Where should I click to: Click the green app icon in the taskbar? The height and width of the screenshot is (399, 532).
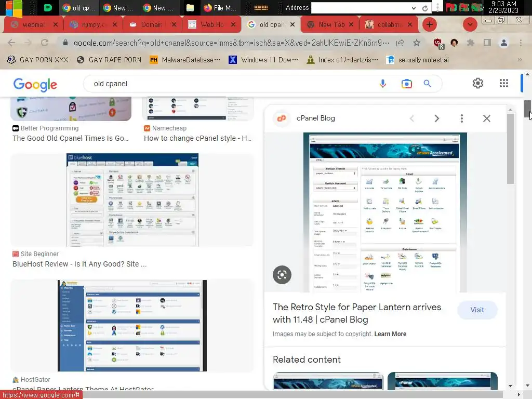click(x=48, y=8)
